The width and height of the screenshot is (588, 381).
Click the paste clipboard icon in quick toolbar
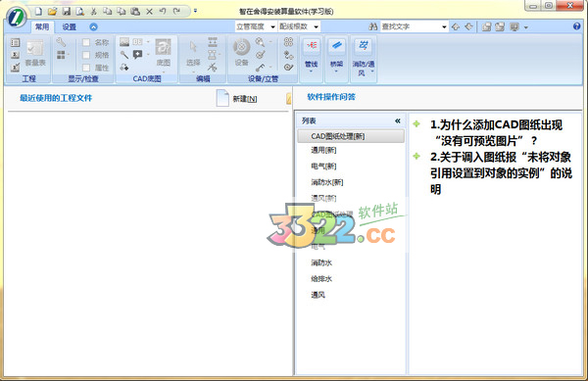(x=135, y=11)
